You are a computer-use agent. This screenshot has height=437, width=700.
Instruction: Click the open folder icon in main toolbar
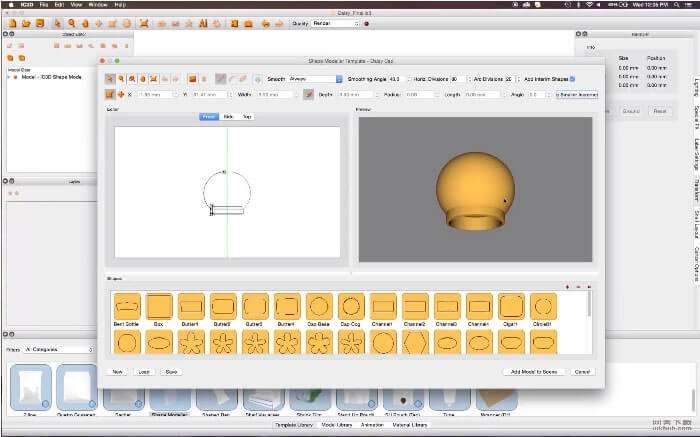click(x=25, y=22)
